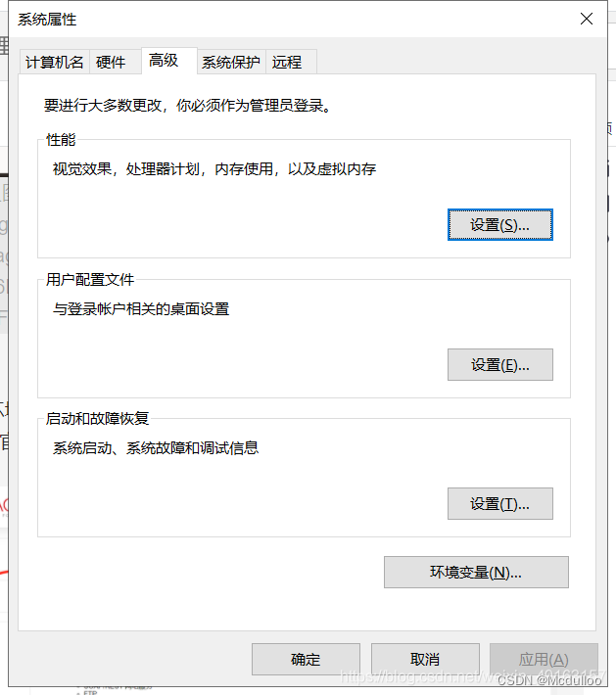Click the 启动和故障恢复 group label
The height and width of the screenshot is (695, 616).
click(x=97, y=418)
